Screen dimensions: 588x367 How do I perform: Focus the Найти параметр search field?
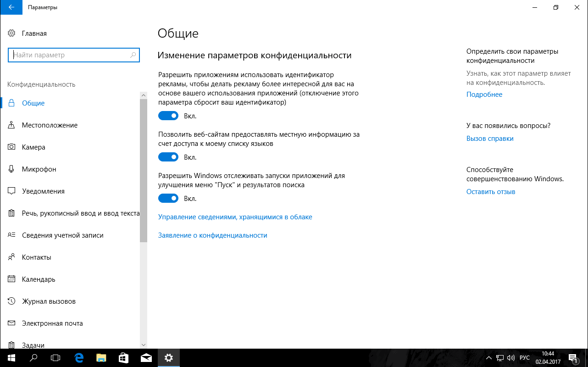coord(73,55)
